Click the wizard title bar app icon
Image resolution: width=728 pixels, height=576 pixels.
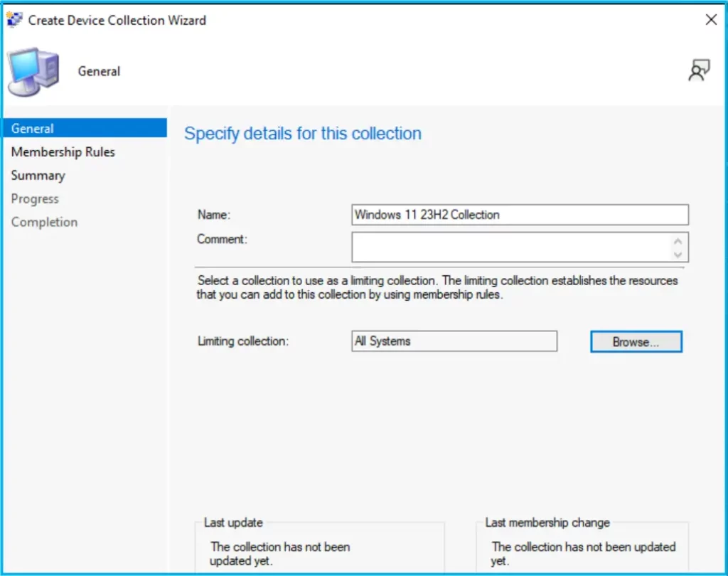point(14,19)
